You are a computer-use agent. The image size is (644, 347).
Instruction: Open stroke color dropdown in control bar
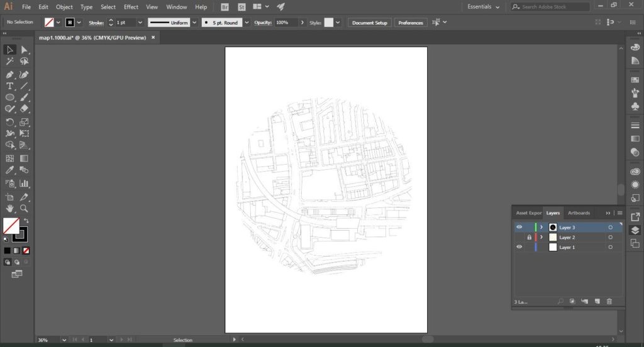click(x=79, y=23)
